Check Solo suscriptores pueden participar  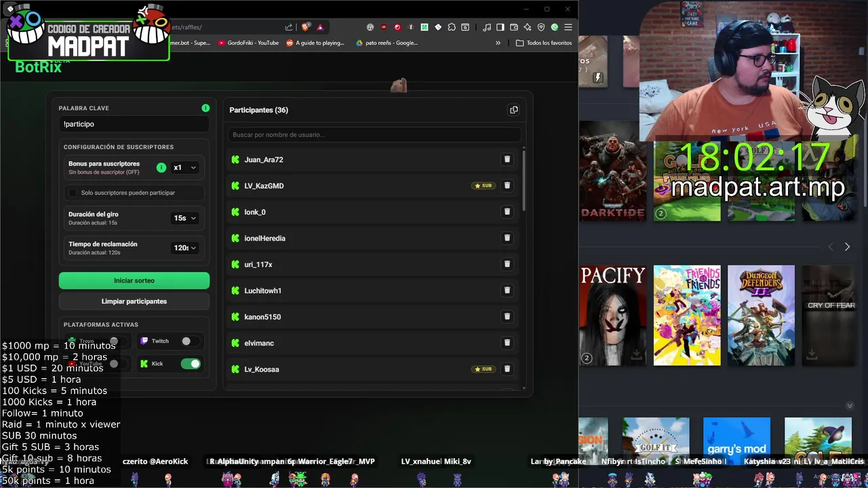click(x=73, y=192)
